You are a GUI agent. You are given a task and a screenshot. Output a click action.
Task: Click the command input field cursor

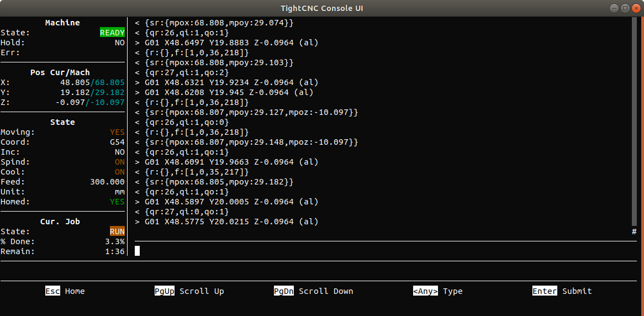pyautogui.click(x=137, y=251)
